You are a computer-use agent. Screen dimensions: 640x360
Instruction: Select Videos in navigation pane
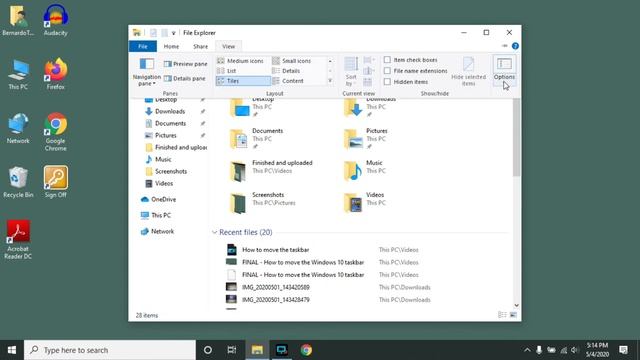[x=164, y=184]
